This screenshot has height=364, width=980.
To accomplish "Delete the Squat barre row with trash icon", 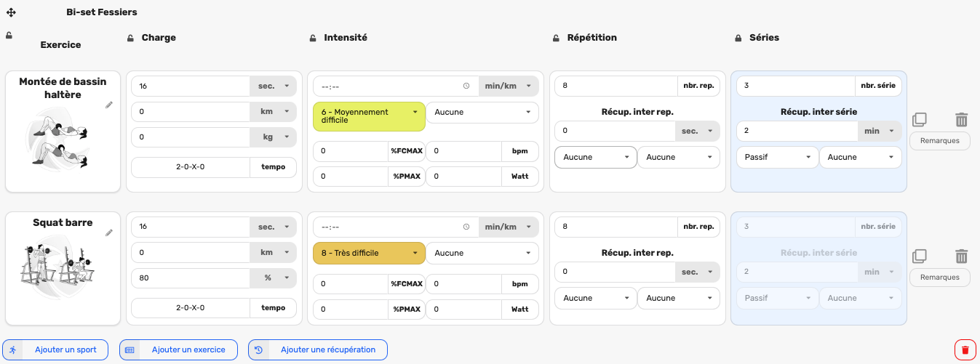I will tap(962, 256).
